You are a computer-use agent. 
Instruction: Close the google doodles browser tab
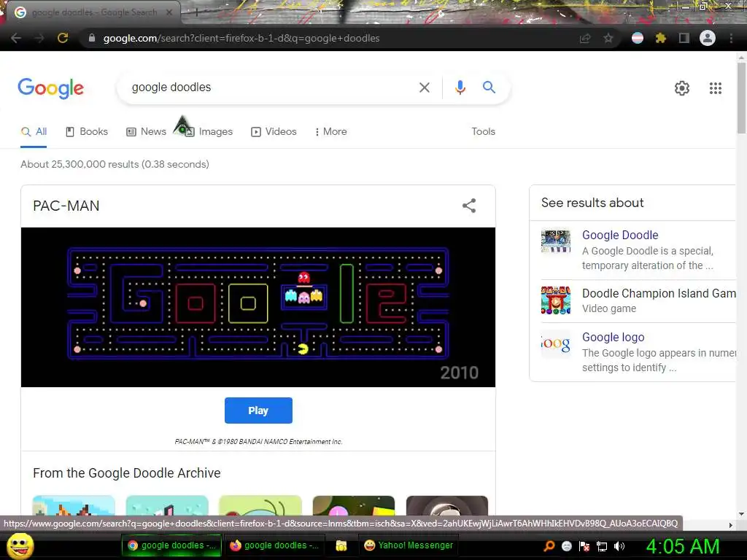coord(169,12)
